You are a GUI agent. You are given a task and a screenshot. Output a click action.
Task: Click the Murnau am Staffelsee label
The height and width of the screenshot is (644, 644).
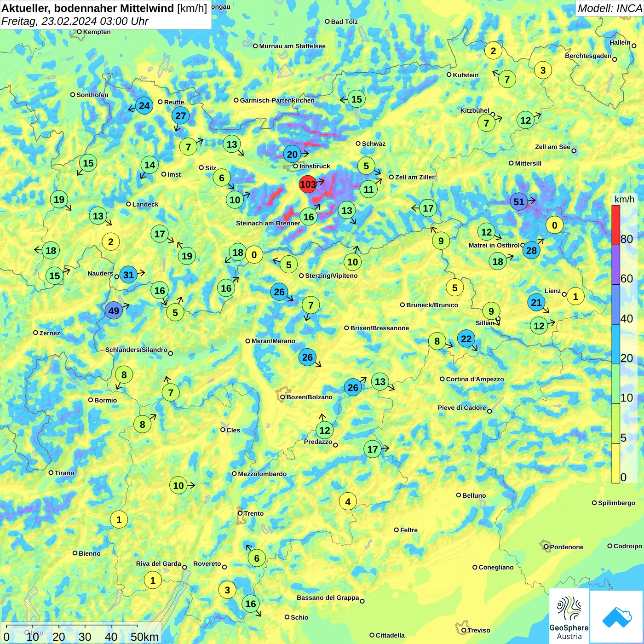pos(292,46)
